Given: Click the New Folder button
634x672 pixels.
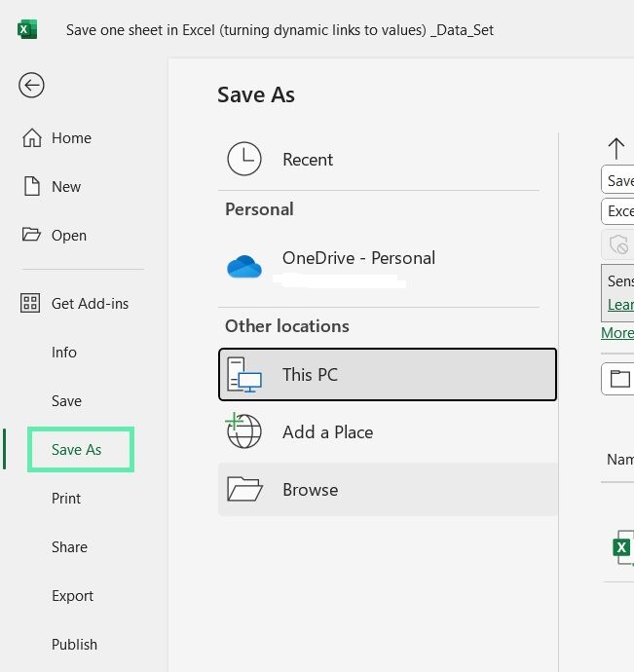Looking at the screenshot, I should point(617,379).
